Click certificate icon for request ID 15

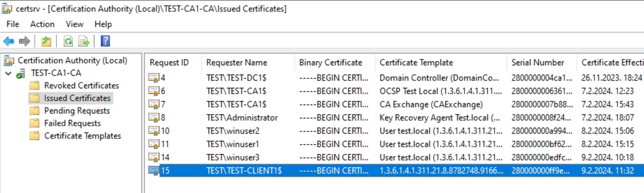click(154, 170)
